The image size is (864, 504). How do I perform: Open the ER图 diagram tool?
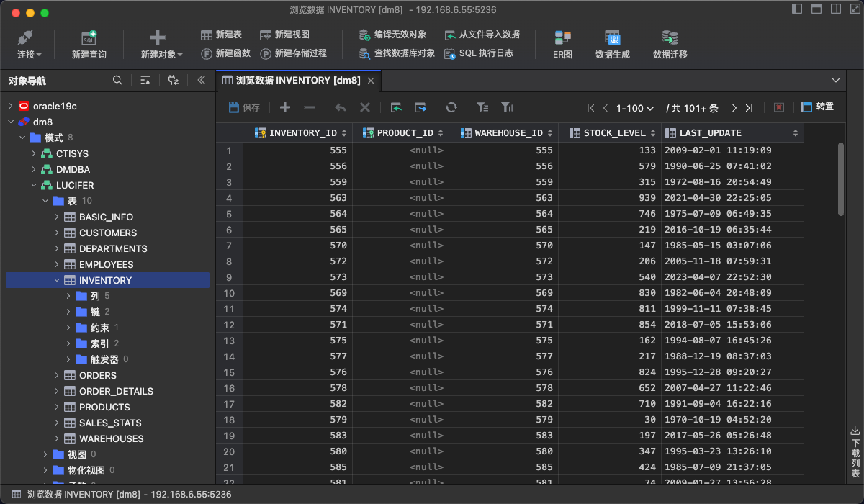(x=562, y=44)
